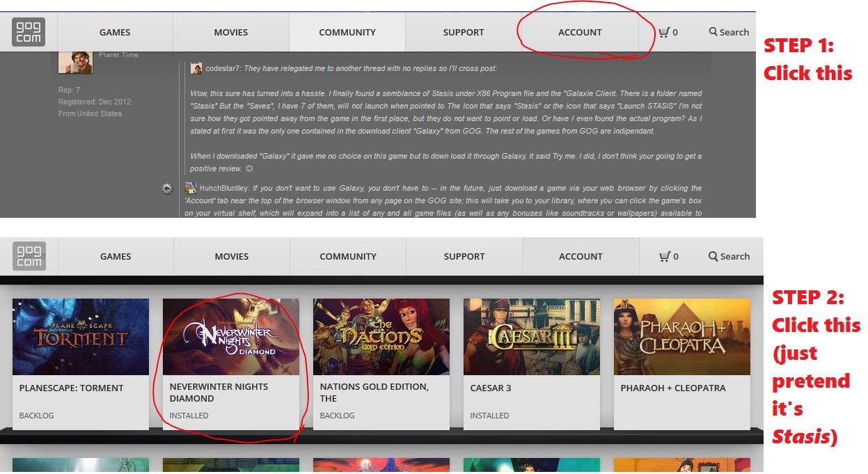Open the Pharaoh + Cleopatra cover art
Image resolution: width=868 pixels, height=474 pixels.
(x=682, y=337)
